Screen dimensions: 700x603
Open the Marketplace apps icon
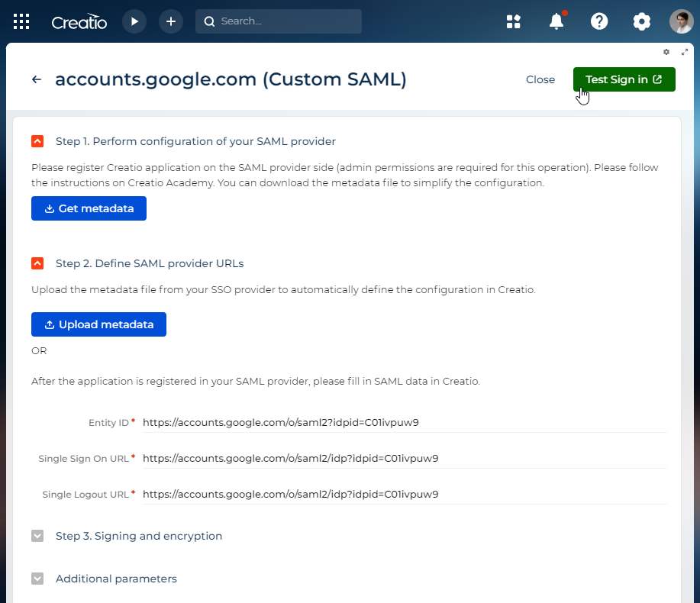(514, 21)
